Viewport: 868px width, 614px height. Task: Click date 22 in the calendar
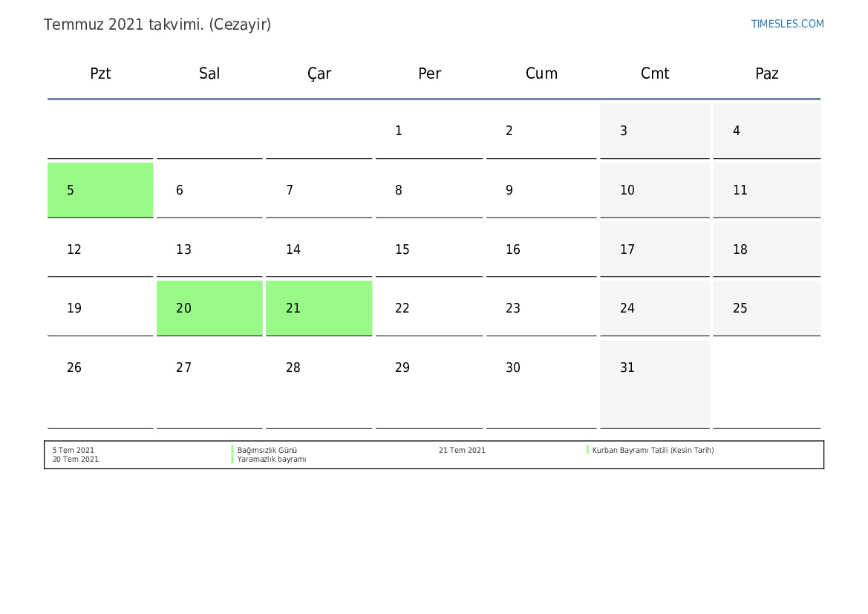coord(429,308)
